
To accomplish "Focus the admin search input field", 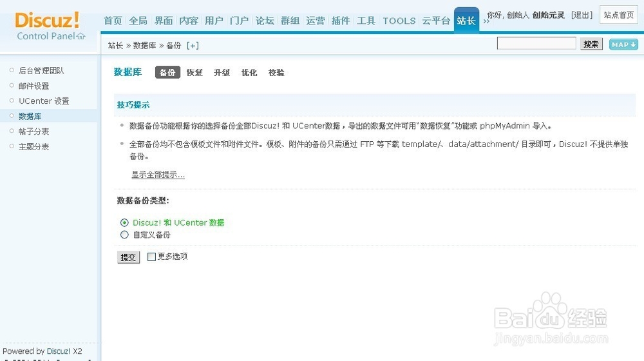I will 536,43.
